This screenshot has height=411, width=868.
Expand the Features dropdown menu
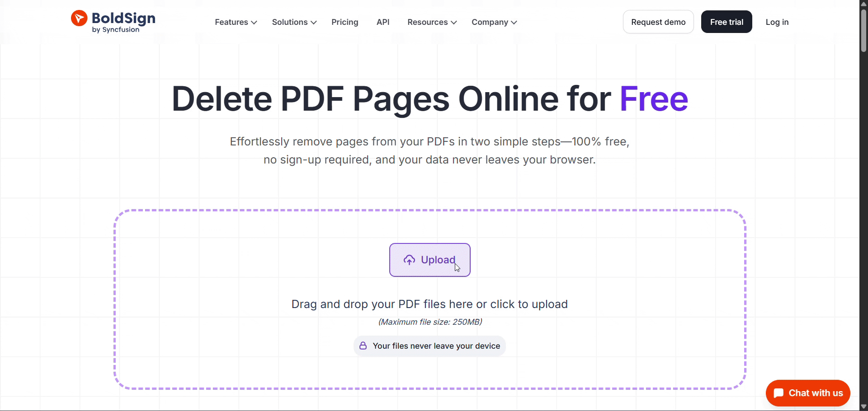[x=236, y=22]
